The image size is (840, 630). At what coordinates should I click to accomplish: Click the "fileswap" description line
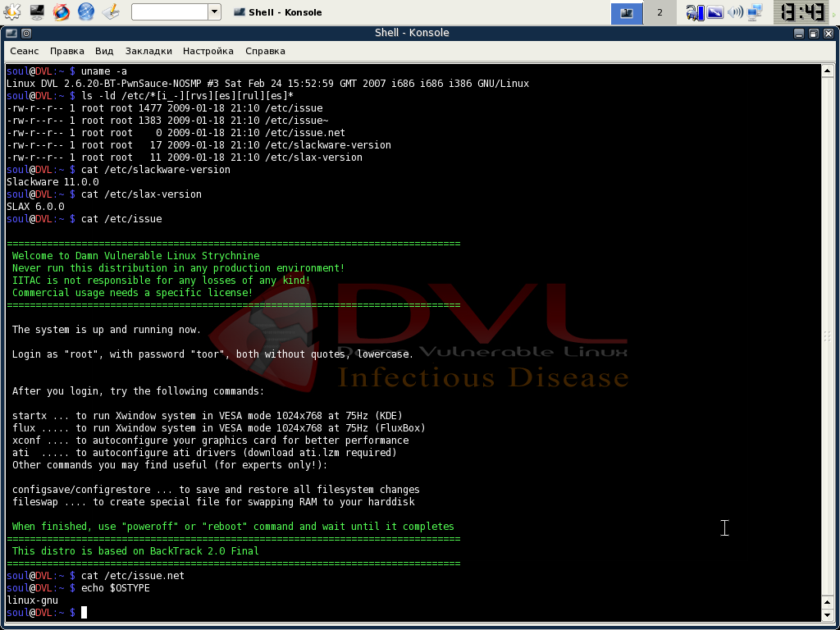tap(213, 503)
